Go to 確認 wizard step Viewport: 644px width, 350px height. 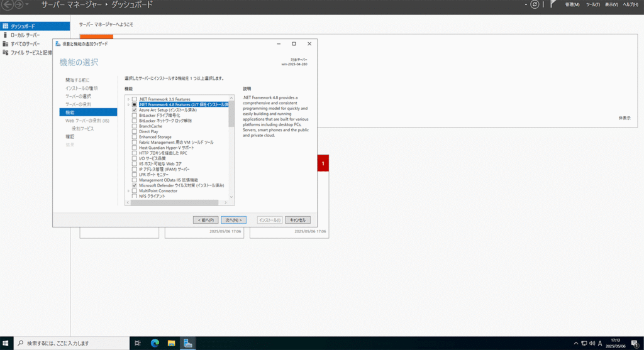point(70,136)
